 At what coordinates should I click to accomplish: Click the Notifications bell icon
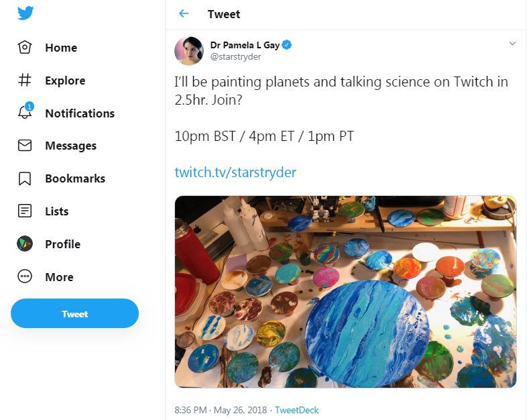(x=25, y=113)
